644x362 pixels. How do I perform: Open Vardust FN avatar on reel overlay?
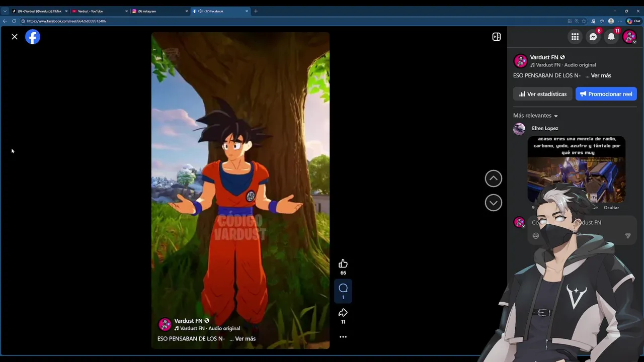tap(165, 324)
